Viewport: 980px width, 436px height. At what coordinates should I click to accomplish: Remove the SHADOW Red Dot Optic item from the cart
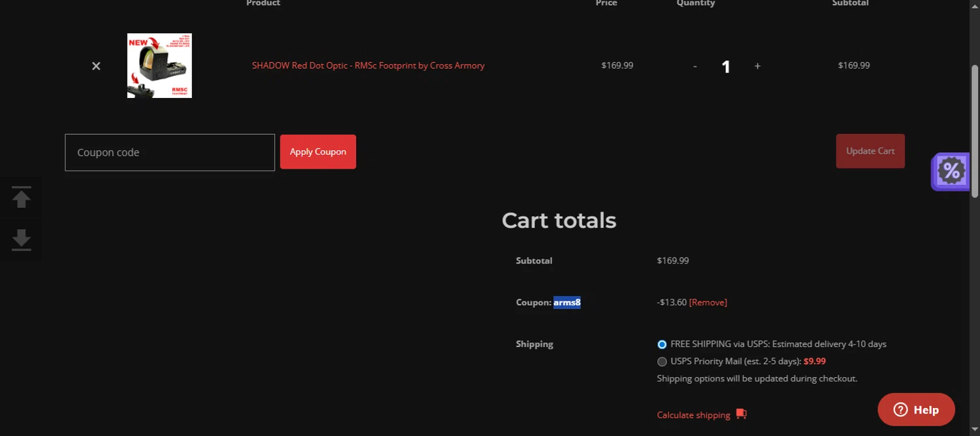click(x=96, y=66)
